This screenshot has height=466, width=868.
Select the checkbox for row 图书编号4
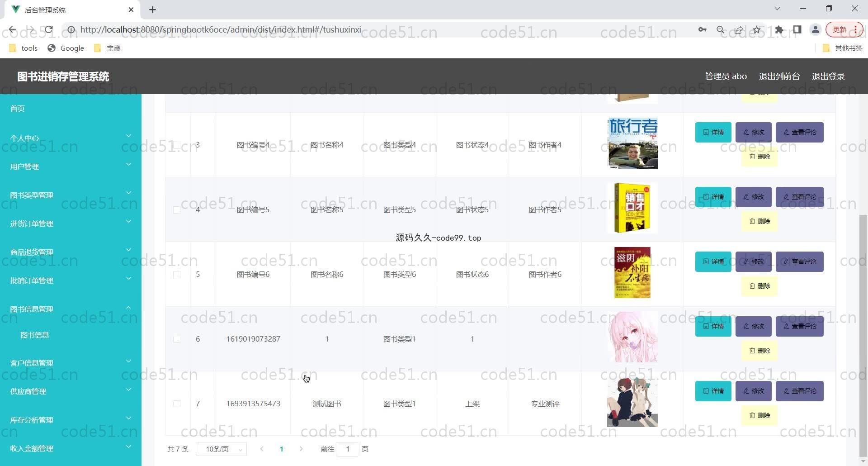[177, 145]
